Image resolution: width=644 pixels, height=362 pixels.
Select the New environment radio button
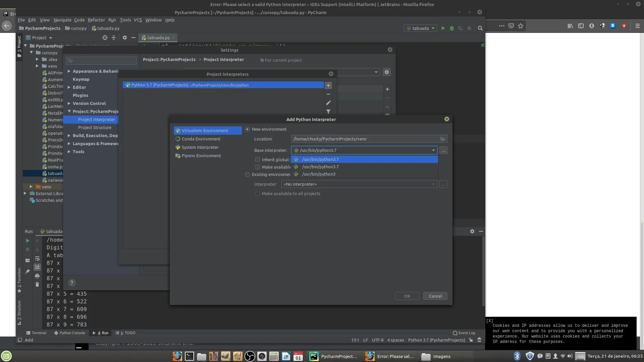point(248,129)
